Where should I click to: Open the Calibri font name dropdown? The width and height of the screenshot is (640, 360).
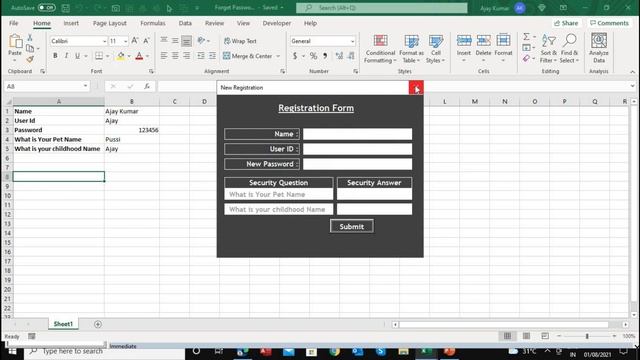click(104, 41)
